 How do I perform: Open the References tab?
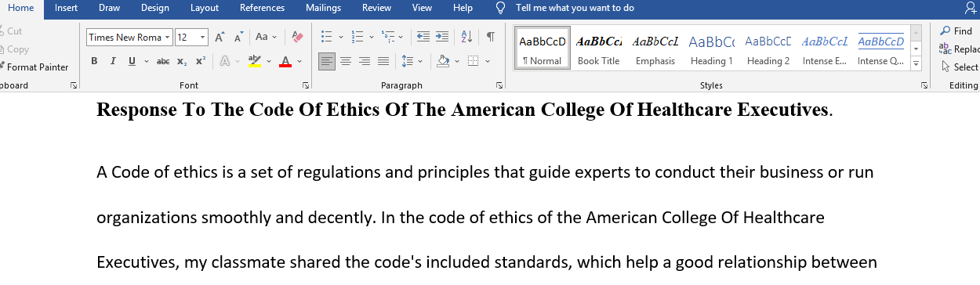point(262,8)
